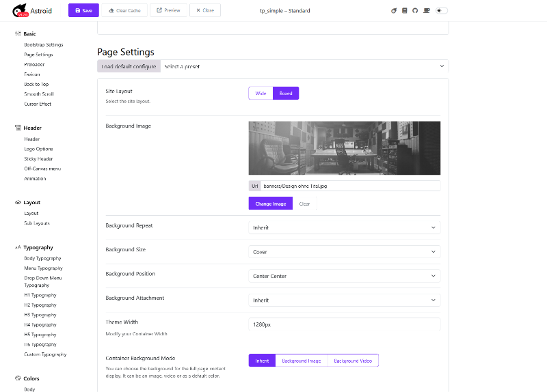Clear the background image

[x=304, y=204]
